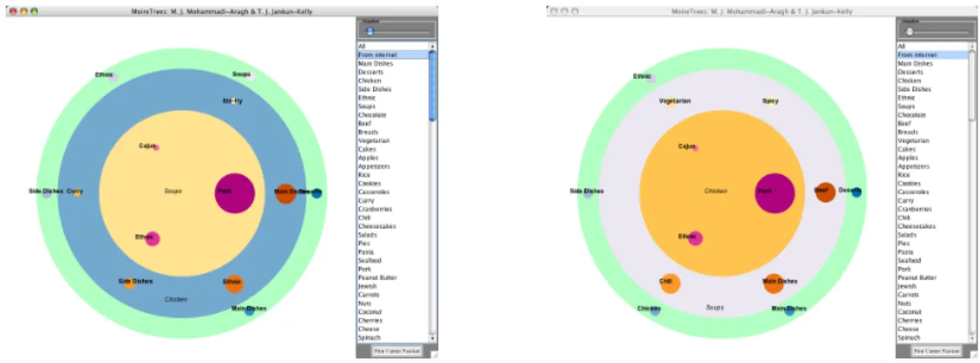Choose 'Apples' in right window's list
Viewport: 980px width, 363px height.
point(932,158)
